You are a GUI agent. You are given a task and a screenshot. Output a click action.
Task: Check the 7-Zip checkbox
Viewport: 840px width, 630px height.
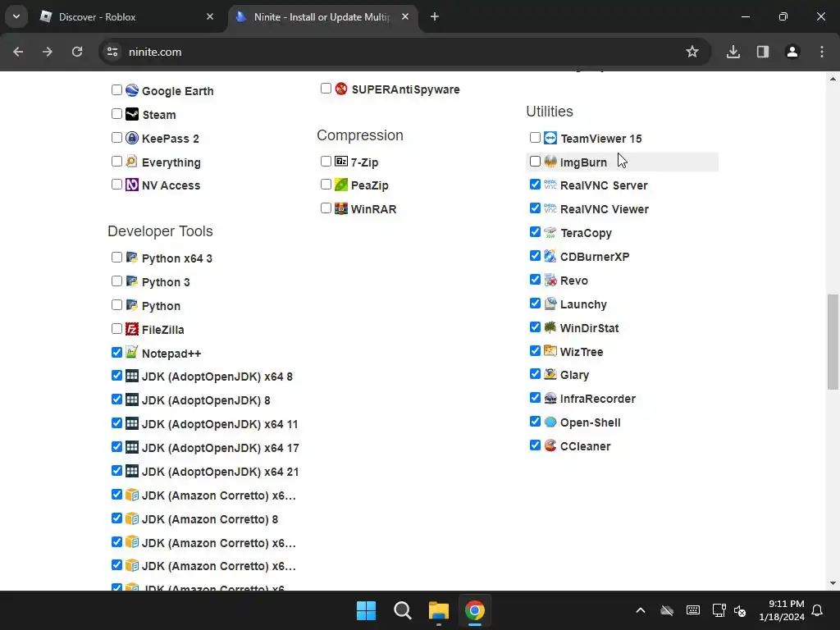click(x=326, y=161)
